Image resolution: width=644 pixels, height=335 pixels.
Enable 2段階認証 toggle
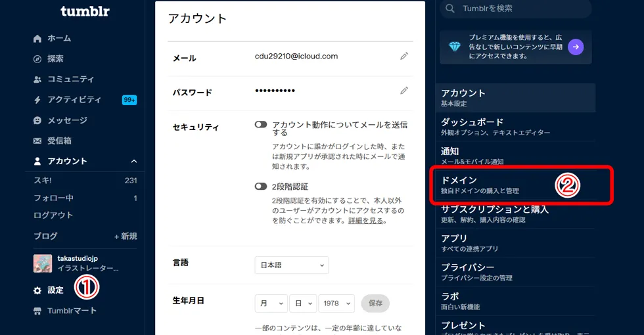(261, 187)
